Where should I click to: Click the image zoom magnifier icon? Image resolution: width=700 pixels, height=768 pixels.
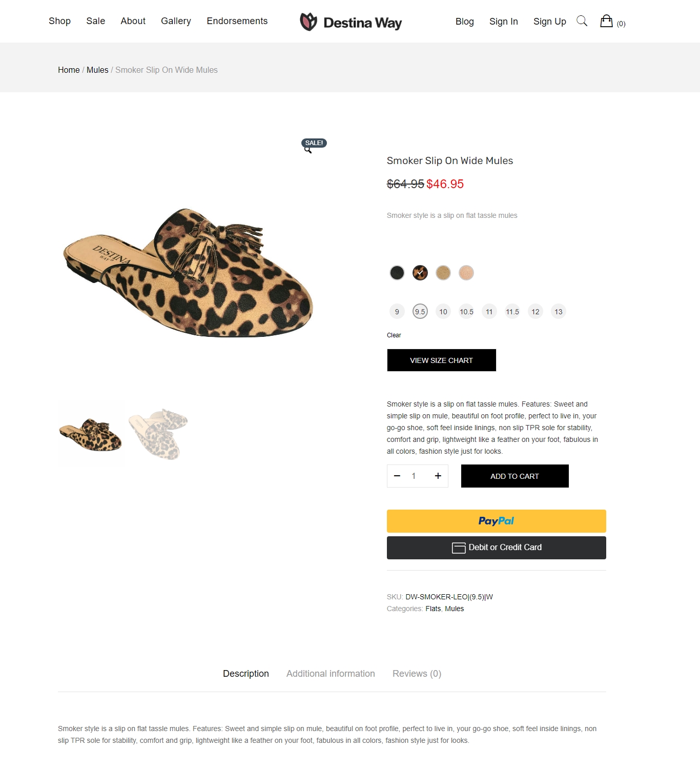(x=308, y=150)
